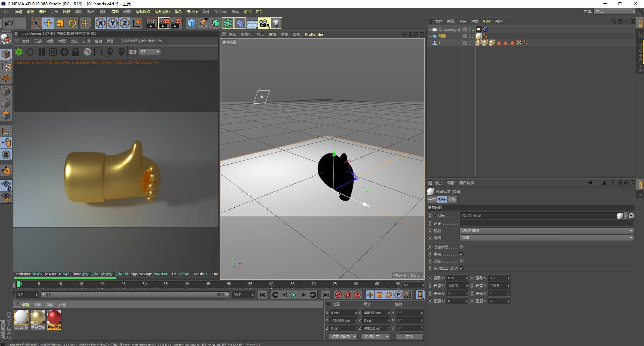Select the OctDiffuse white material thumbnail
This screenshot has height=346, width=644.
[21, 317]
